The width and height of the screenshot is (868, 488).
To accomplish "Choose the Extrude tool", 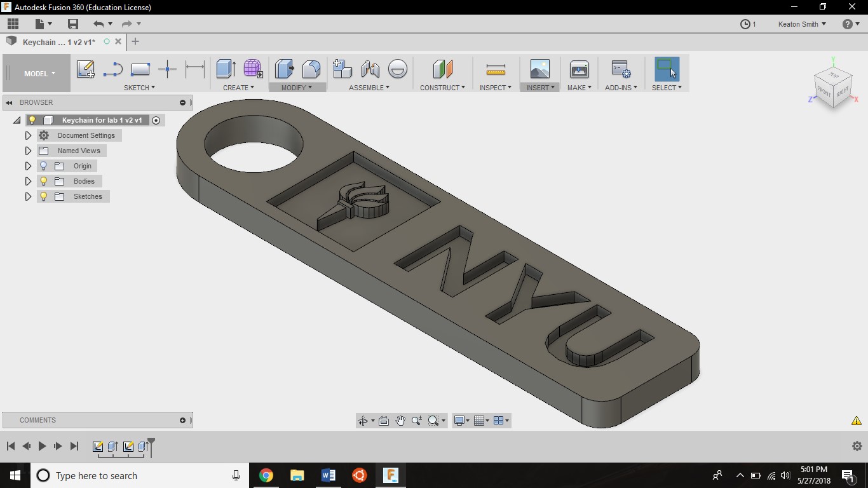I will pos(226,69).
